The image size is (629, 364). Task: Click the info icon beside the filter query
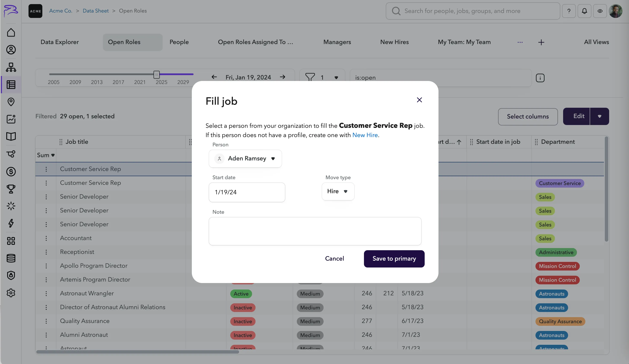pos(540,78)
